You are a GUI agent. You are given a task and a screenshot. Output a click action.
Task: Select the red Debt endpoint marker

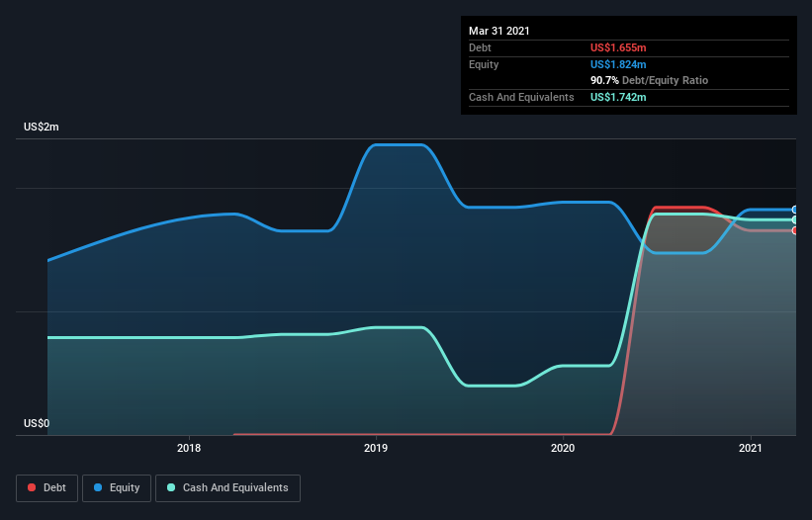795,230
